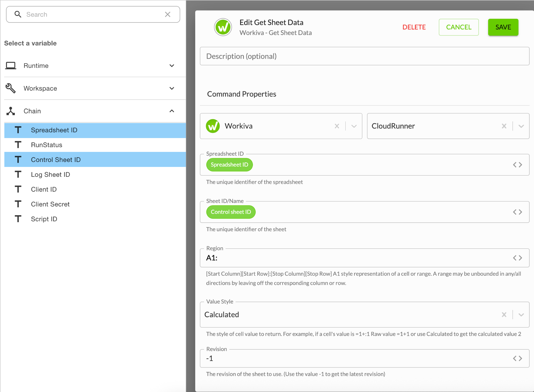This screenshot has width=534, height=392.
Task: Click the Workspace wrench icon
Action: click(x=11, y=88)
